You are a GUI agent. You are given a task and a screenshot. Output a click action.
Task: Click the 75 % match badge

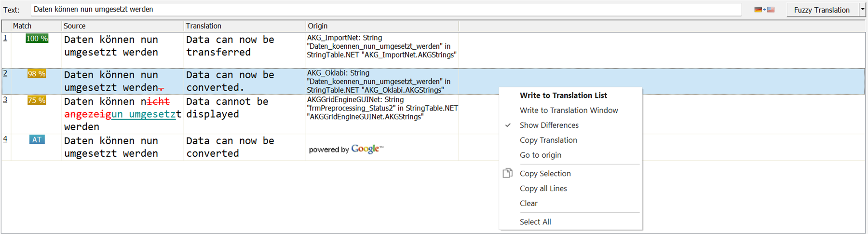[x=37, y=100]
